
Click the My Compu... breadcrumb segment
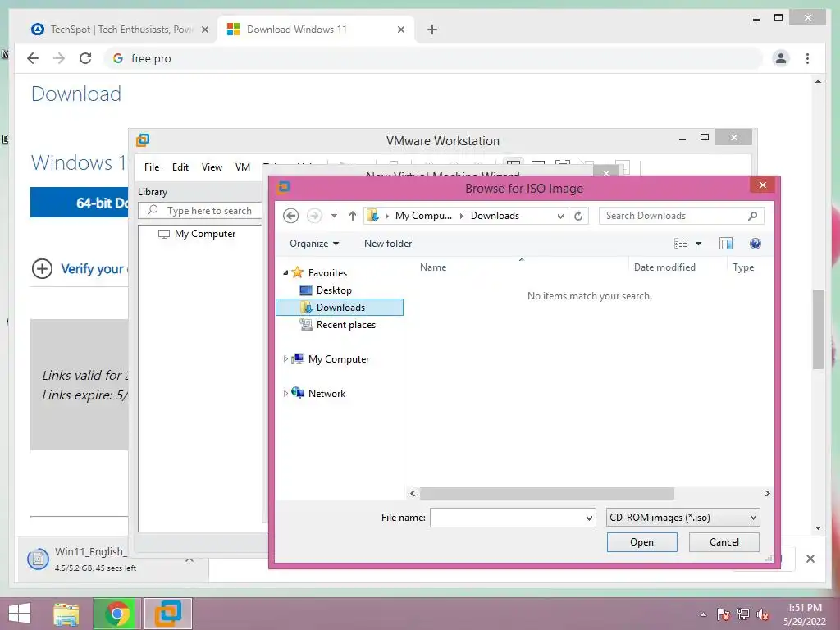tap(423, 216)
